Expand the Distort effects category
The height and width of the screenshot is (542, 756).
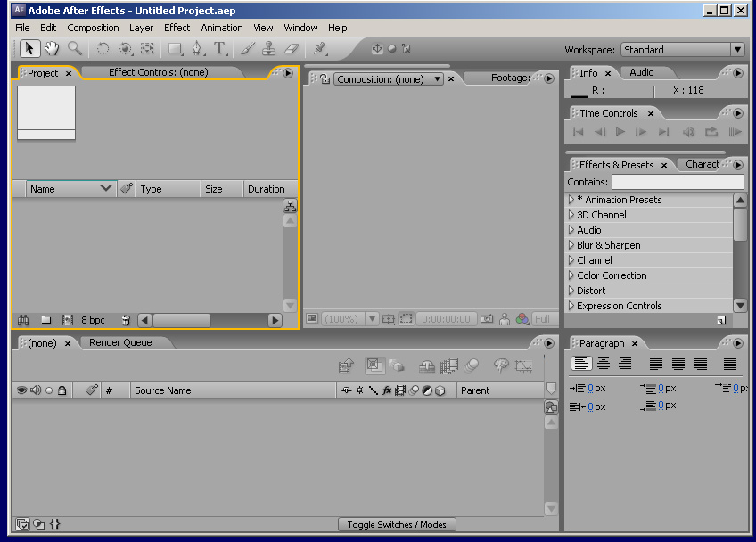[x=571, y=291]
